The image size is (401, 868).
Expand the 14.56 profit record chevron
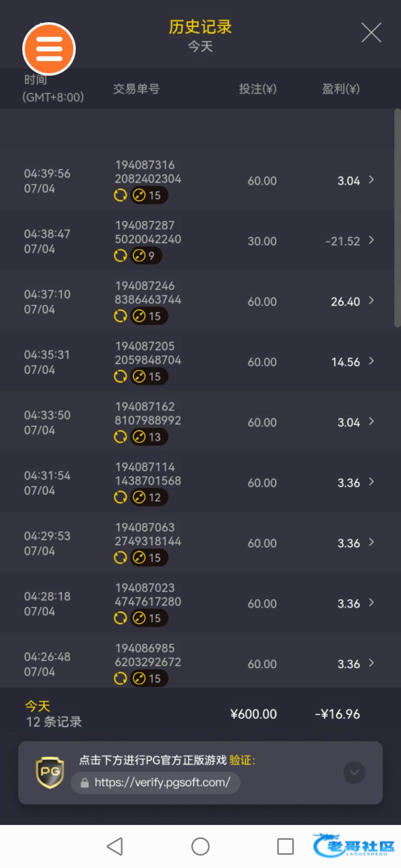tap(371, 361)
